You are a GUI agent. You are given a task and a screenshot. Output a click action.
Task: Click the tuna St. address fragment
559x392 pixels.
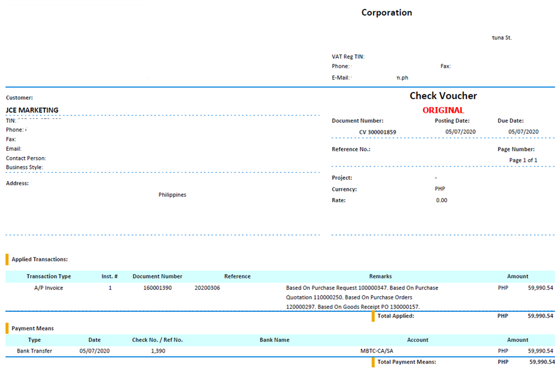click(501, 38)
